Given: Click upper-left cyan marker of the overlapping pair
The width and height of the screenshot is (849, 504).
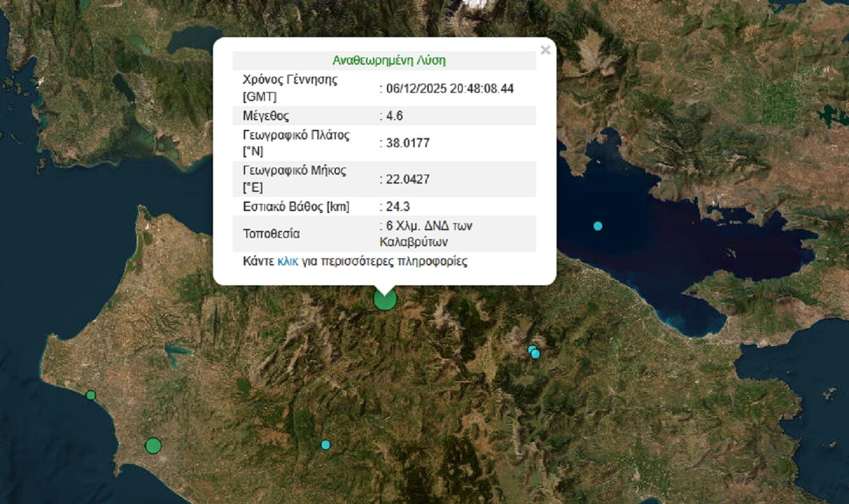Looking at the screenshot, I should pyautogui.click(x=530, y=349).
